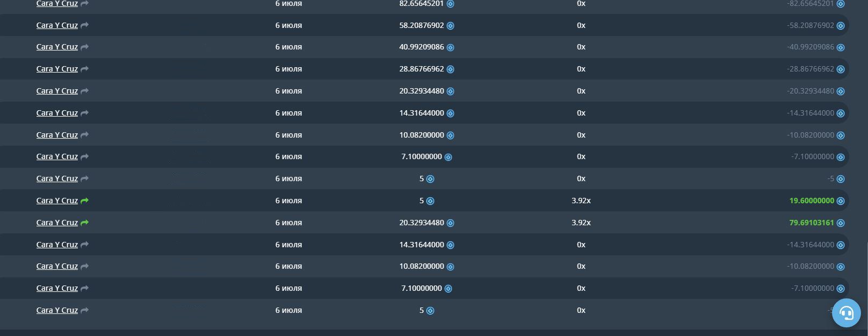Click share arrow in the 58.20876902 bet row

[x=84, y=25]
